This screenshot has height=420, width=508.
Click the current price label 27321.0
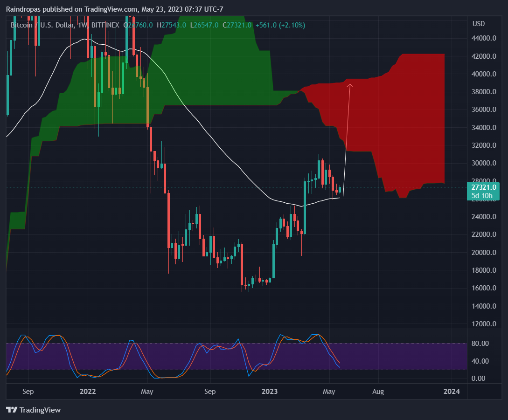[x=484, y=187]
